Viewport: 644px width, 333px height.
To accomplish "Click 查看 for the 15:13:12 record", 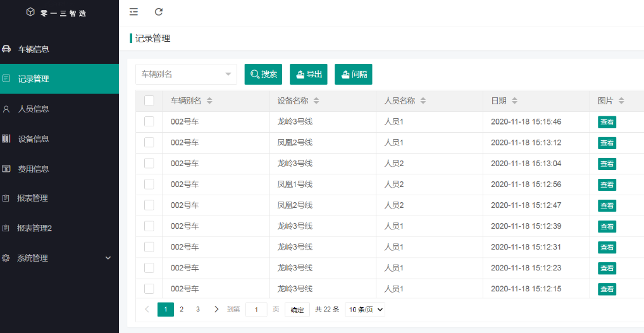I will [607, 143].
